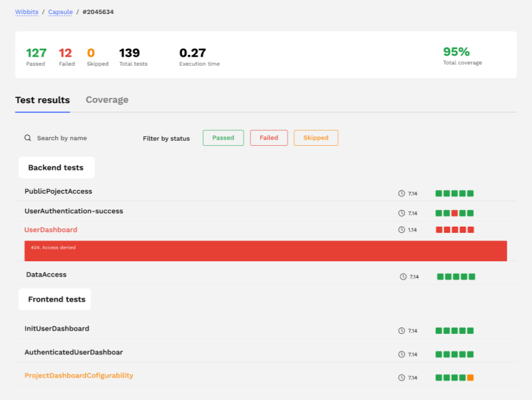The image size is (532, 400).
Task: Click the 127 Passed count
Action: pos(36,56)
